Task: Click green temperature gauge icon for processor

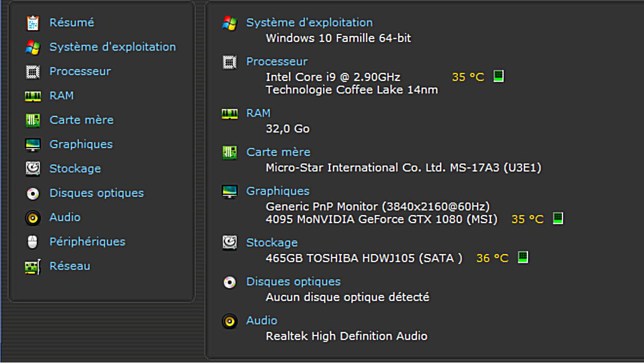Action: [x=499, y=76]
